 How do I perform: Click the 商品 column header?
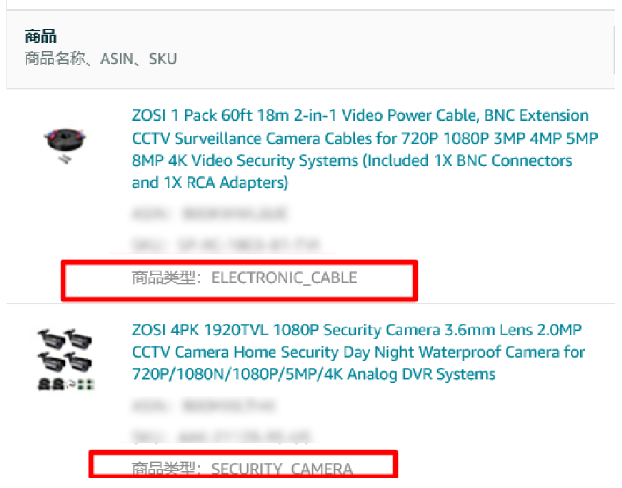pos(39,38)
